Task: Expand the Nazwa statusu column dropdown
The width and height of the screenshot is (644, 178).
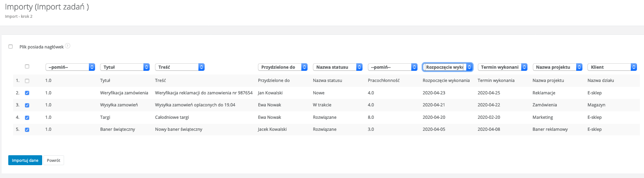Action: click(x=338, y=67)
